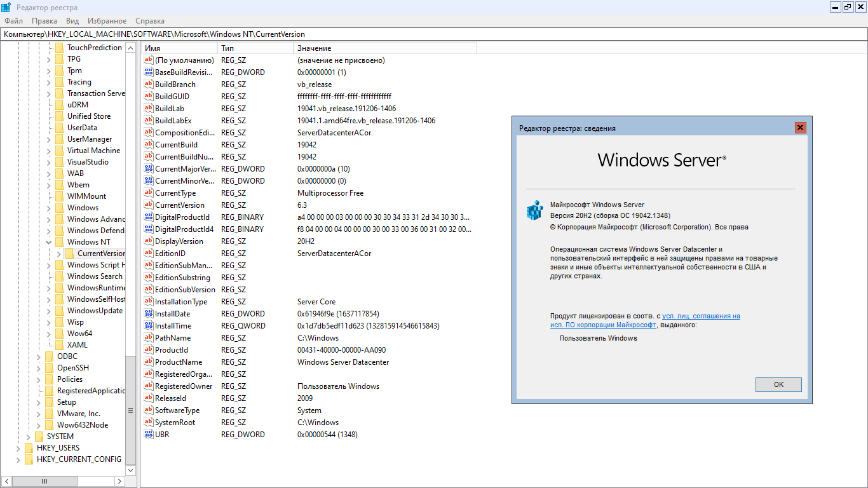This screenshot has height=488, width=868.
Task: Select the CompositionEditionID value name
Action: (185, 133)
